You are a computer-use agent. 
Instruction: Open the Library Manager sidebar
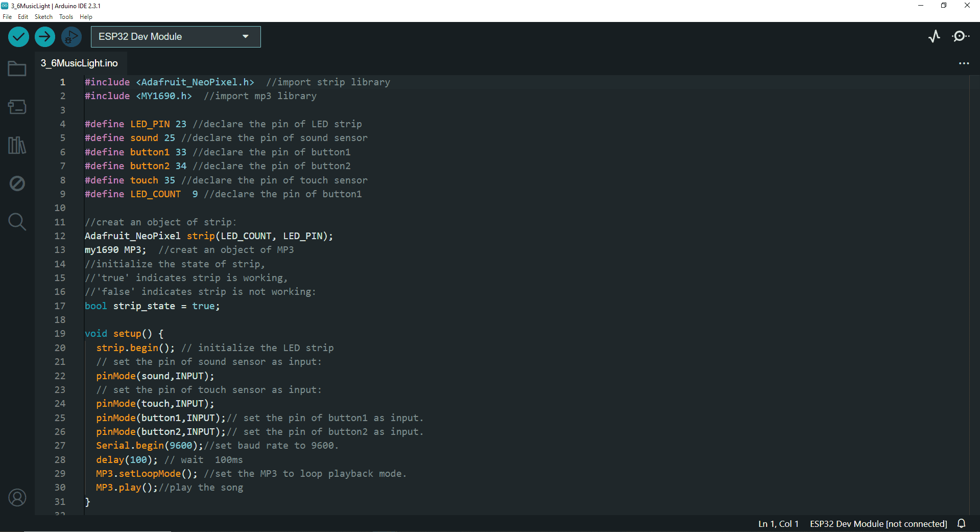(x=17, y=145)
